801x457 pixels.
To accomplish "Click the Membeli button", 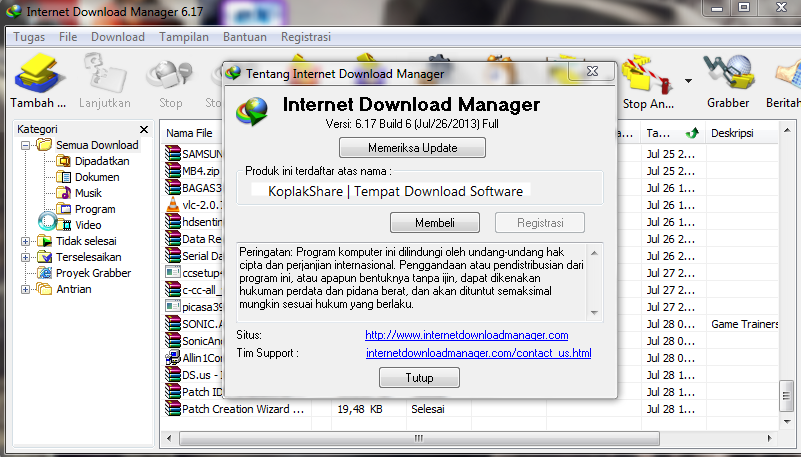I will [x=435, y=223].
